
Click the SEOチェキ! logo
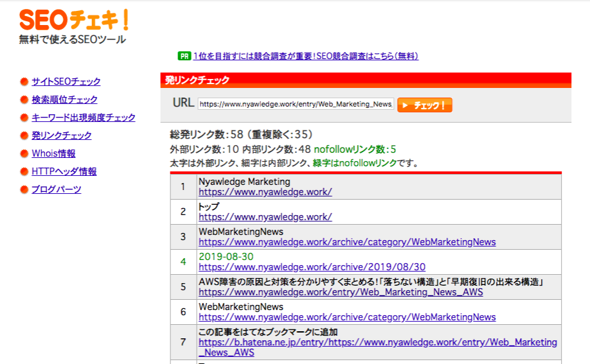coord(74,19)
